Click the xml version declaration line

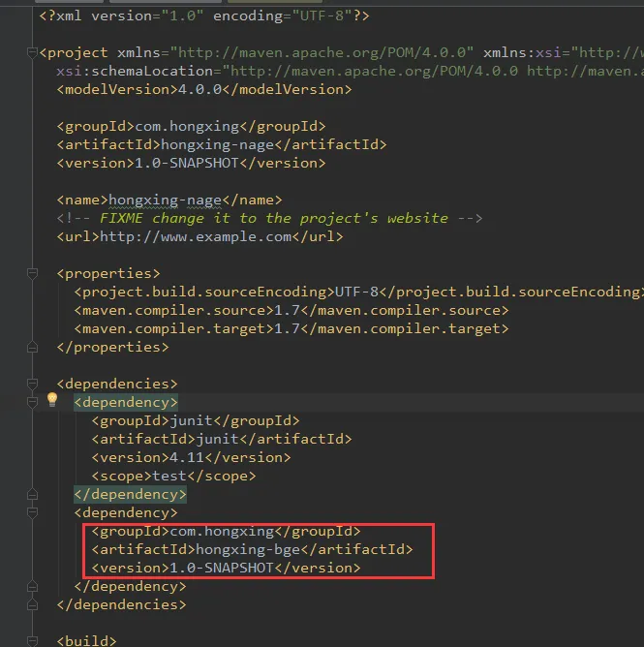click(204, 16)
